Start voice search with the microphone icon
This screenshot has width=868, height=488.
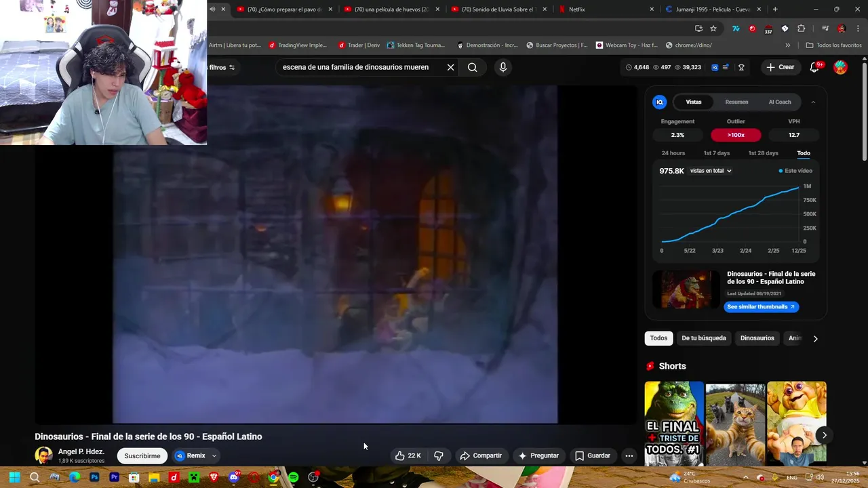pyautogui.click(x=502, y=67)
